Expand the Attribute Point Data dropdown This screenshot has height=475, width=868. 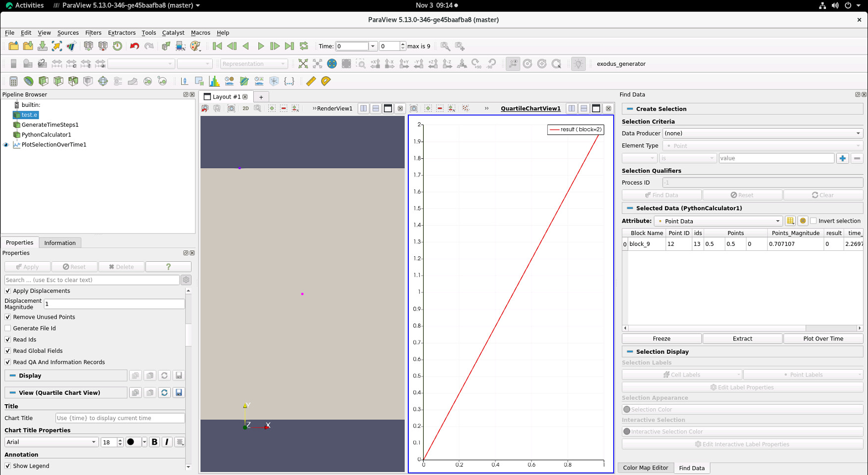pyautogui.click(x=718, y=221)
